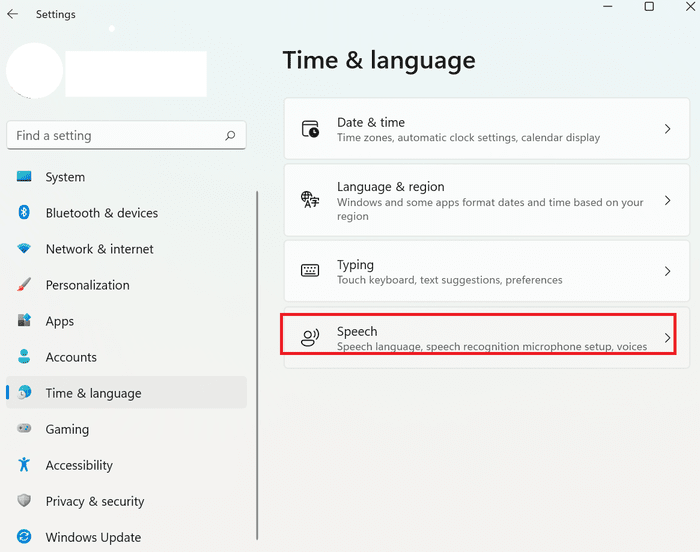Open System settings category
Image resolution: width=700 pixels, height=552 pixels.
(x=126, y=177)
